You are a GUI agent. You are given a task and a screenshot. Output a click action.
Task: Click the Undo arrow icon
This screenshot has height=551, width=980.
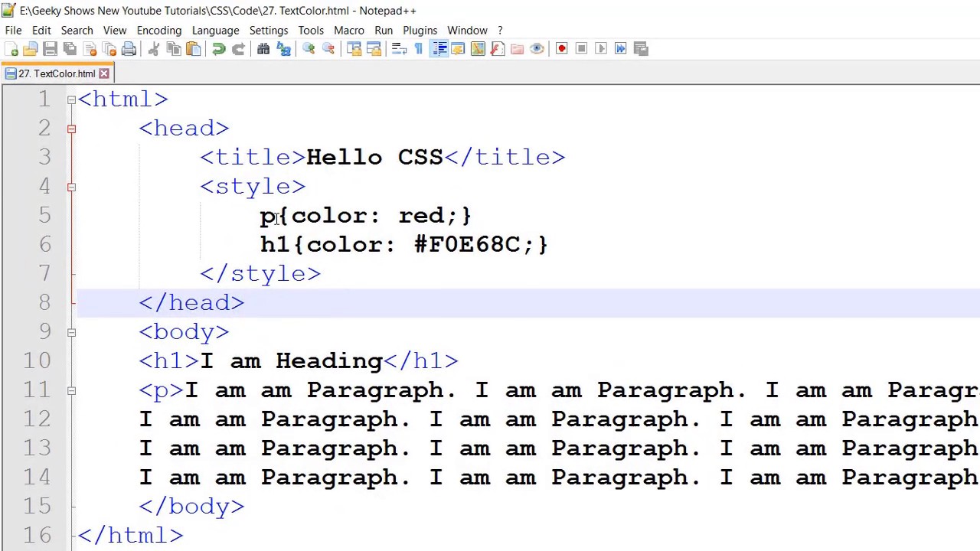click(x=219, y=49)
